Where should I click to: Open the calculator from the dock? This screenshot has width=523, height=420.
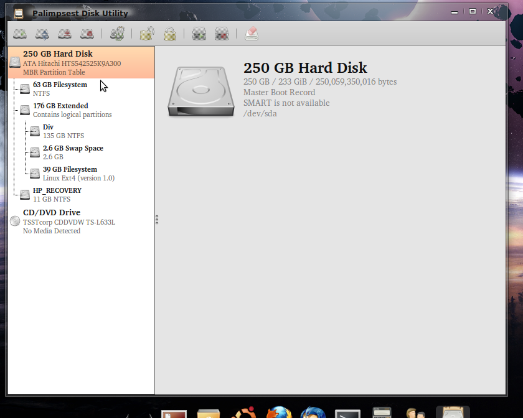pos(382,413)
